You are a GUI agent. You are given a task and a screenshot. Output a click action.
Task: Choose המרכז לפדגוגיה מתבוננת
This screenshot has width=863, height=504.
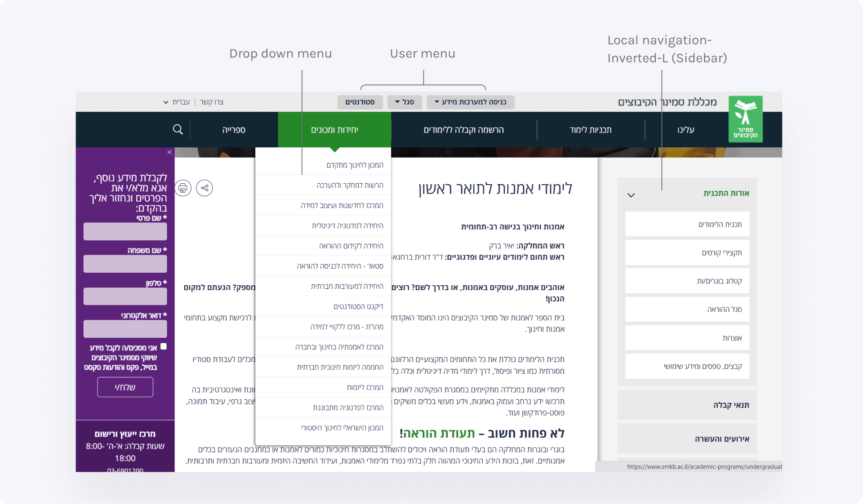point(323,407)
